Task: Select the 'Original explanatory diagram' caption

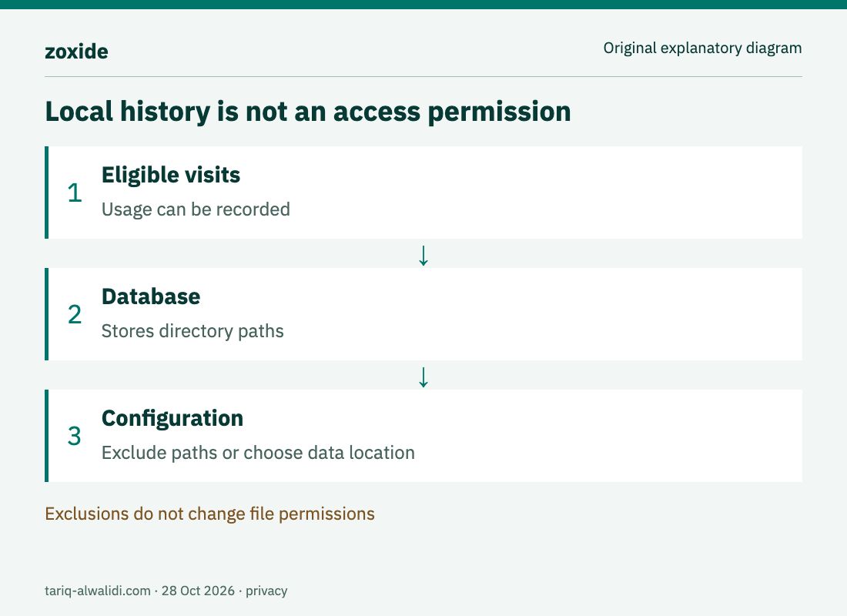Action: [702, 48]
